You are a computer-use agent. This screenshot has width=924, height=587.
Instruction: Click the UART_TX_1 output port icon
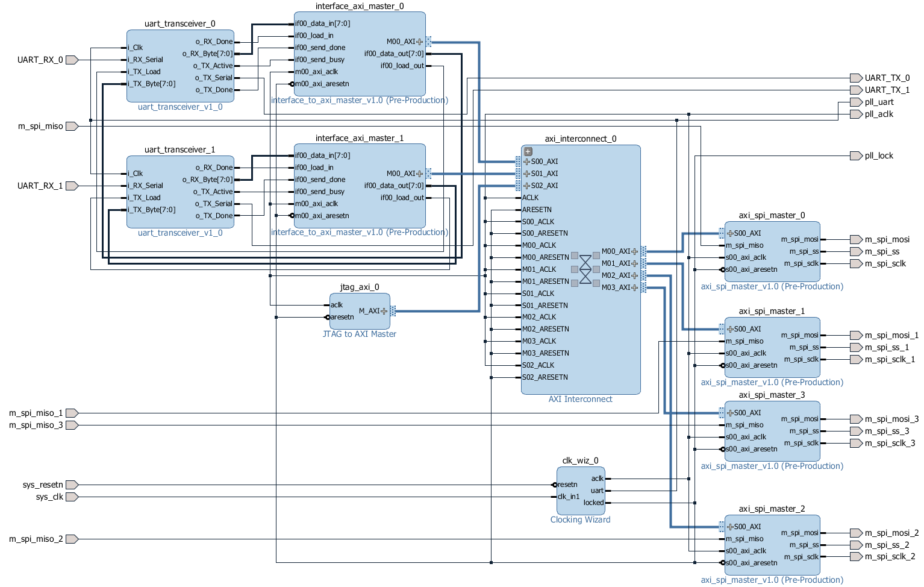(x=856, y=90)
